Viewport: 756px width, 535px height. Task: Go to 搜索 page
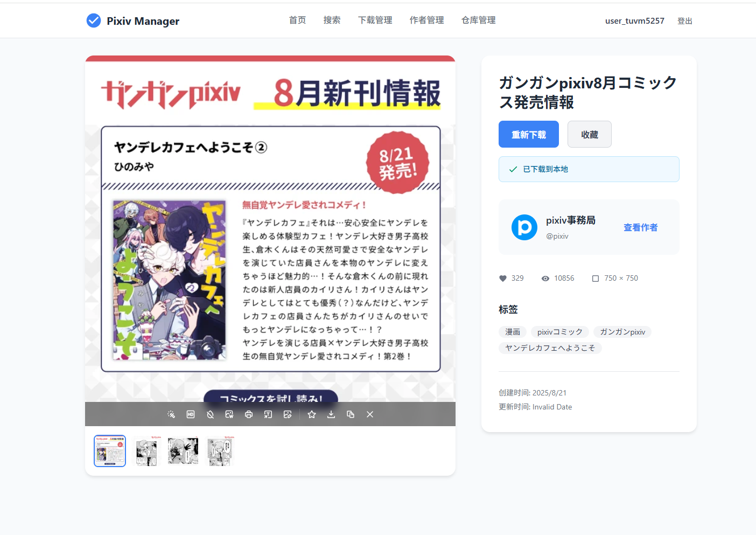point(332,20)
